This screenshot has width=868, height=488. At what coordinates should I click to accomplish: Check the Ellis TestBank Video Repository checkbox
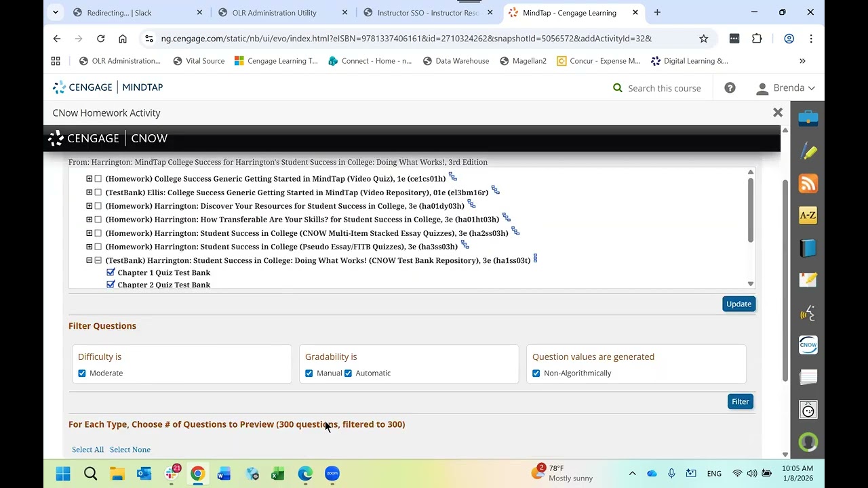[x=98, y=192]
